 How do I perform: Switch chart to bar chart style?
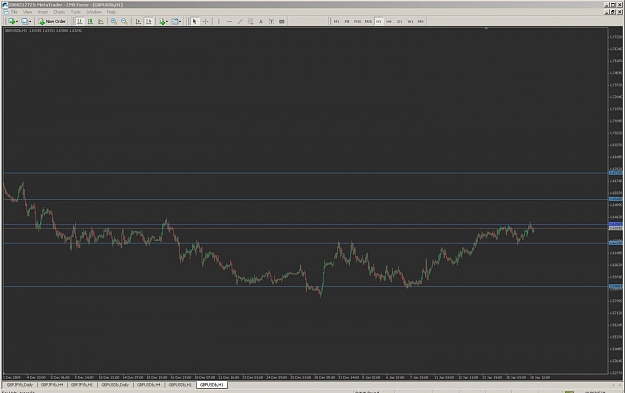coord(79,22)
